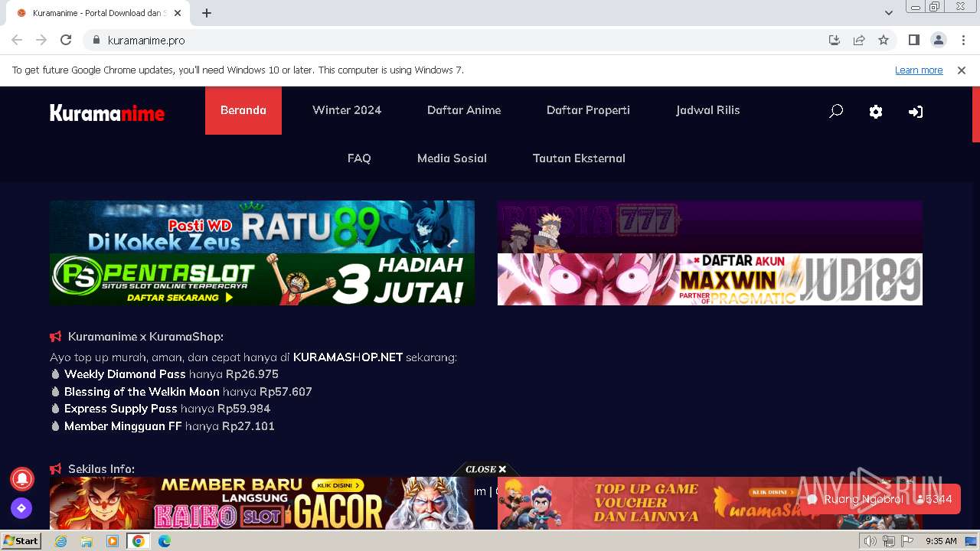Viewport: 980px width, 551px height.
Task: Open Daftar Anime menu item
Action: click(464, 110)
